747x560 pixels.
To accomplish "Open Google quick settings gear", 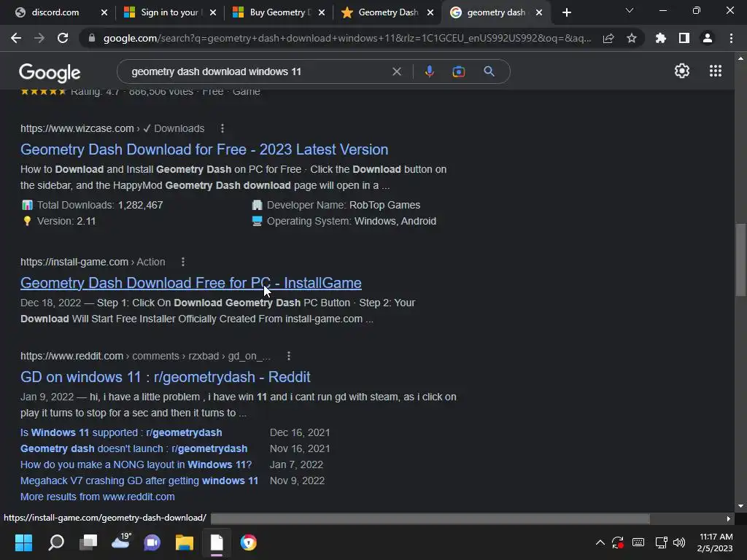I will [682, 71].
